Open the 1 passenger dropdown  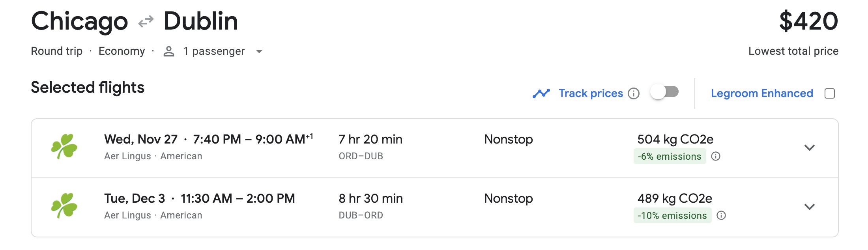tap(259, 52)
